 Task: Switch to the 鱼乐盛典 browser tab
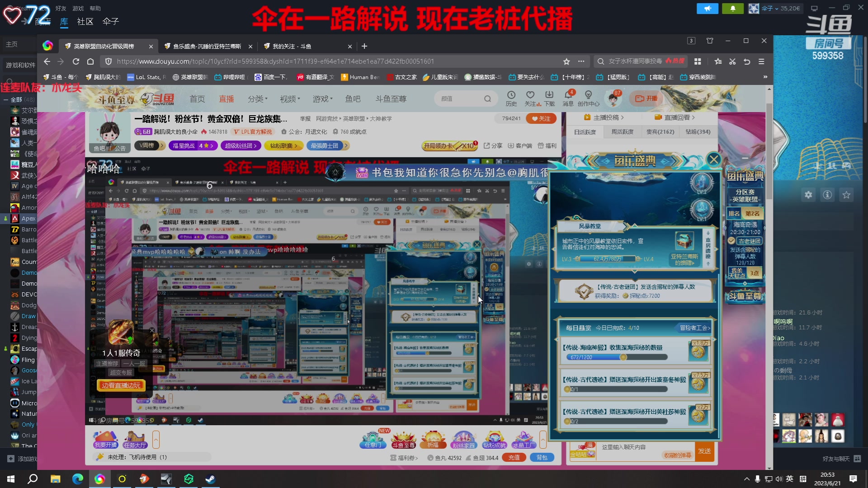[207, 46]
